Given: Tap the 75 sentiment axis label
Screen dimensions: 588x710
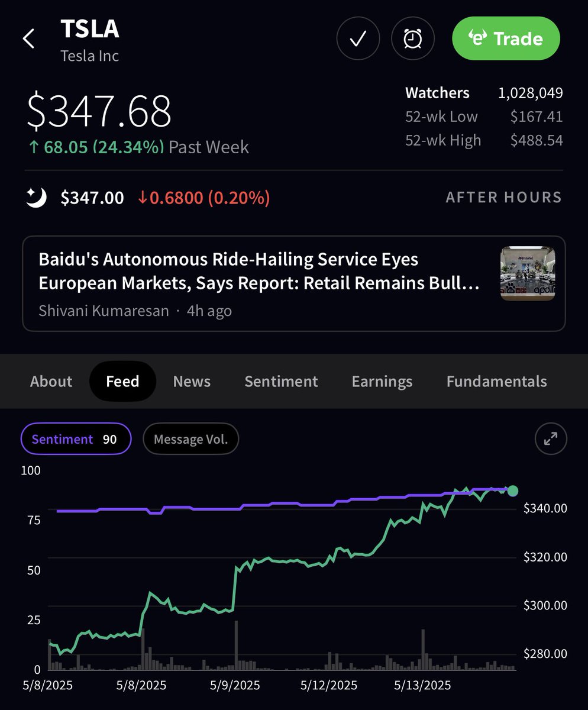Looking at the screenshot, I should tap(34, 520).
